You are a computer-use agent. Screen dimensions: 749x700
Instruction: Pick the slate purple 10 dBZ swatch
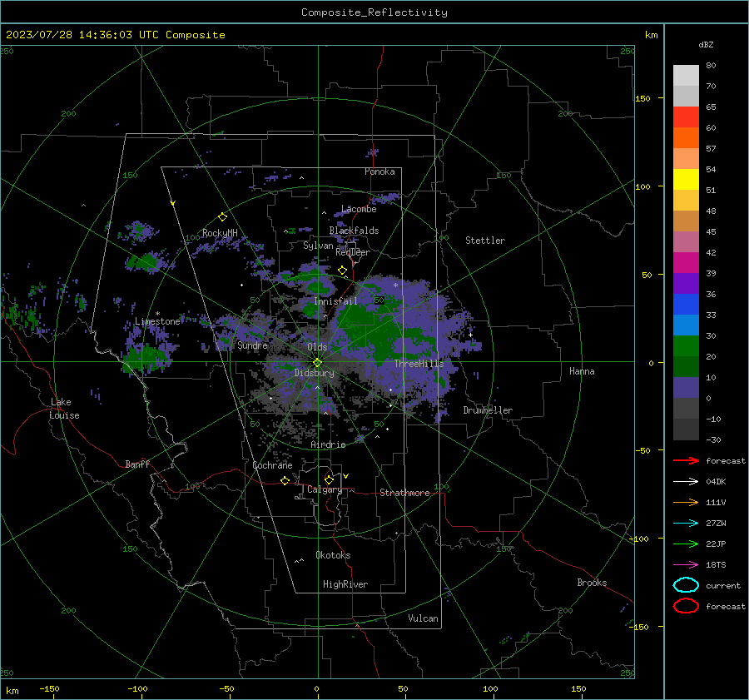pyautogui.click(x=686, y=388)
